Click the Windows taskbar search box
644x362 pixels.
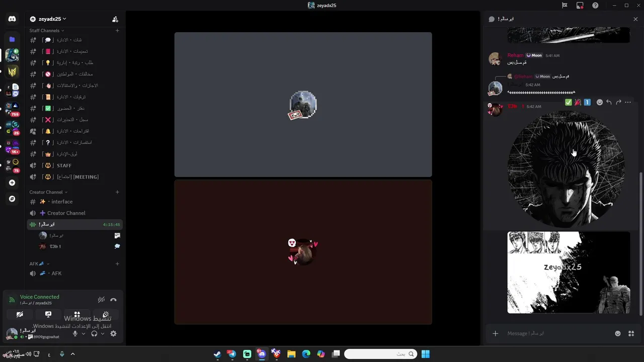[381, 354]
